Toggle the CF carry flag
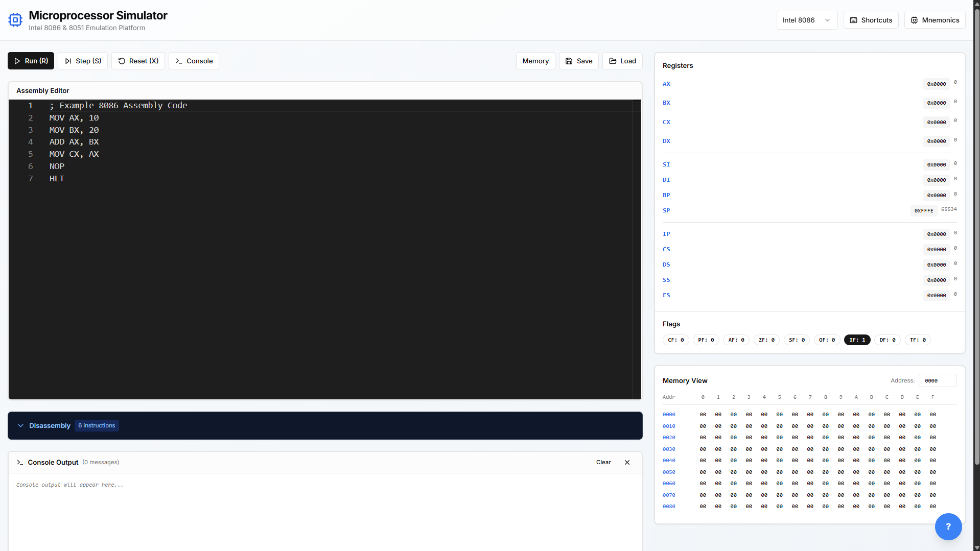Viewport: 980px width, 551px height. point(675,340)
